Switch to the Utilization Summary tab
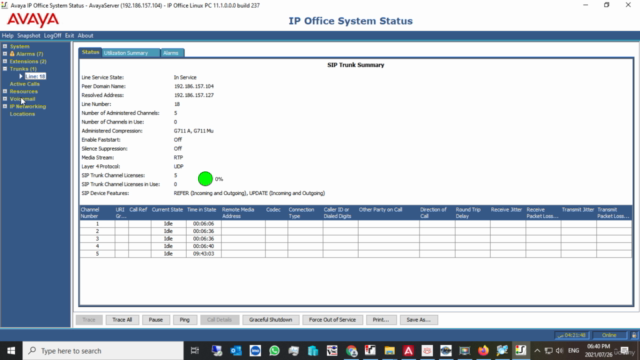 point(131,53)
